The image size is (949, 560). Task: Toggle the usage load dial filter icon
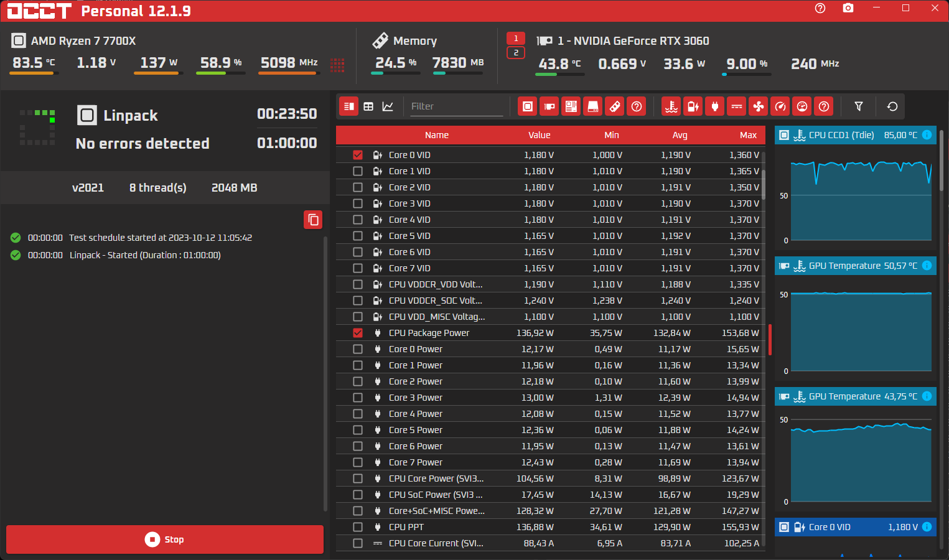pos(802,106)
